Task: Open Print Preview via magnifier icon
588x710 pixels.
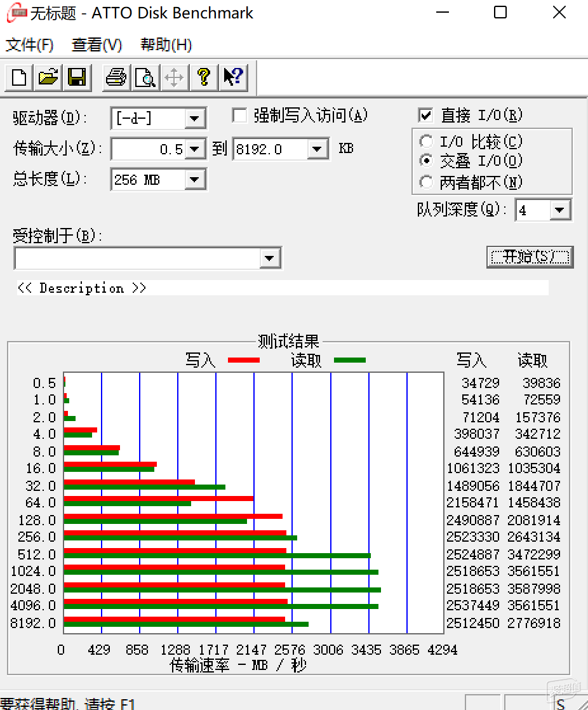Action: pyautogui.click(x=145, y=78)
